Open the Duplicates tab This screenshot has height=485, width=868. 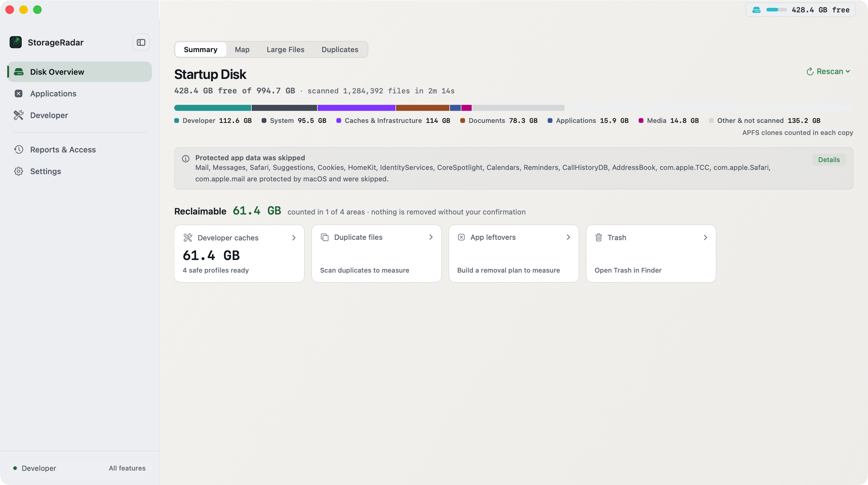point(340,49)
